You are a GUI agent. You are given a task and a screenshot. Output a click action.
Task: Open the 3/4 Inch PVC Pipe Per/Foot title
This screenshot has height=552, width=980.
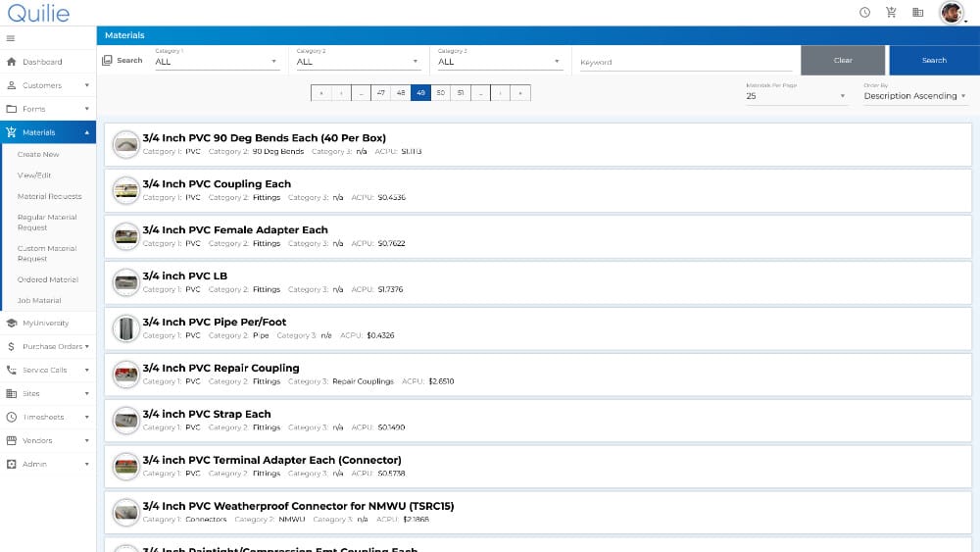tap(215, 322)
